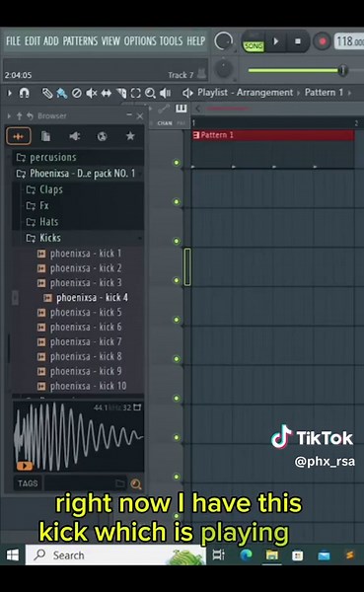364x592 pixels.
Task: Adjust the master pitch knob
Action: point(224,69)
